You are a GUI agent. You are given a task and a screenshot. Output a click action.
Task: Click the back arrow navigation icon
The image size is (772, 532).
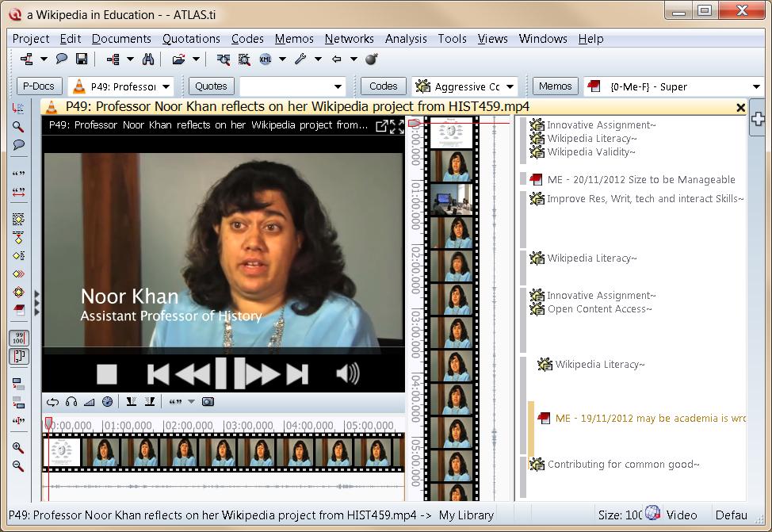click(x=337, y=59)
